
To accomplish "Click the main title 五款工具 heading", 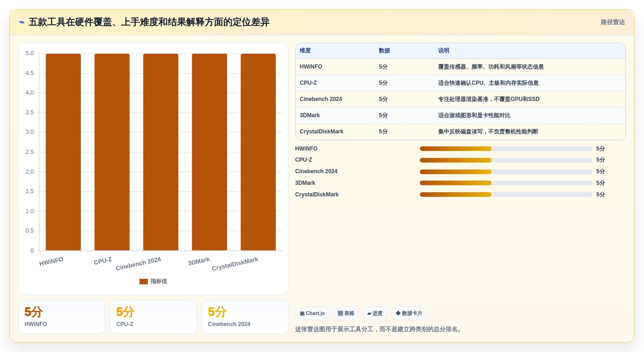I will (x=149, y=22).
